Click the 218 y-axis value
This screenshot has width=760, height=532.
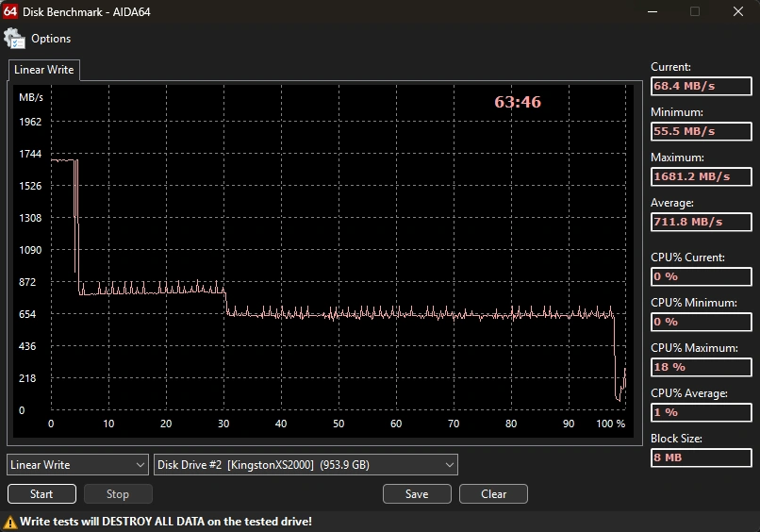[27, 378]
